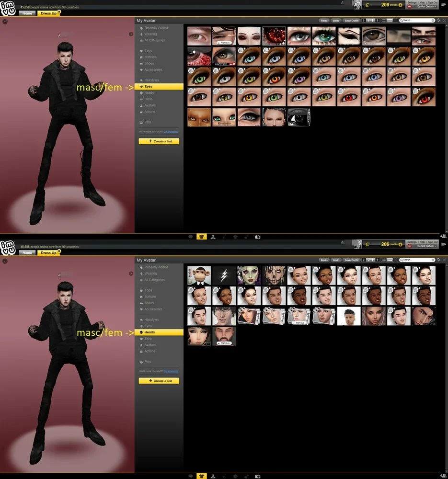Click the camera icon in top screenshot's bottom bar
Viewport: 448px width, 479px height.
pyautogui.click(x=258, y=237)
